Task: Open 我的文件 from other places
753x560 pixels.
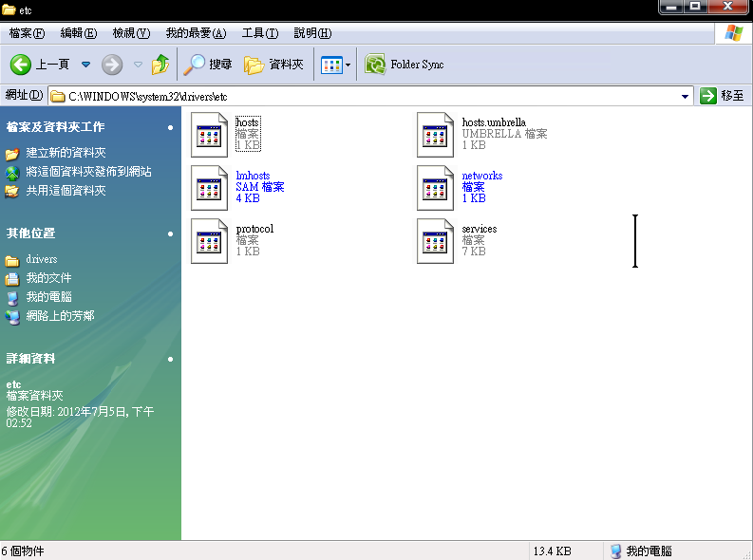Action: tap(48, 278)
